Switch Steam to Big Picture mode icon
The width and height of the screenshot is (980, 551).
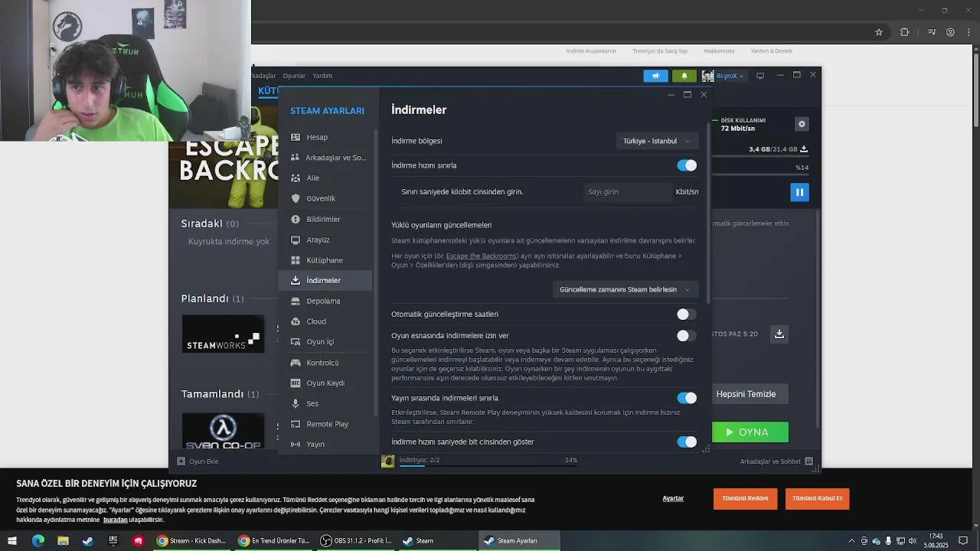(760, 76)
